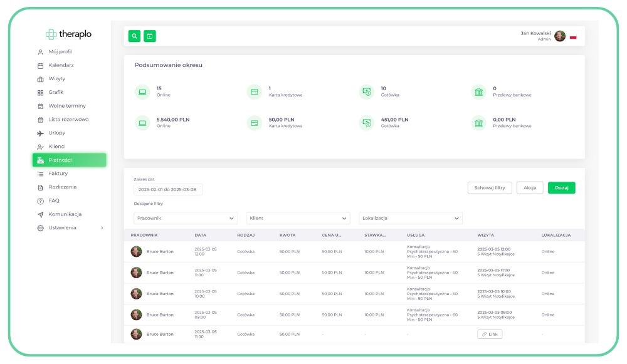Open the Pracownik filter dropdown
Viewport: 627px width, 364px height.
pos(186,218)
